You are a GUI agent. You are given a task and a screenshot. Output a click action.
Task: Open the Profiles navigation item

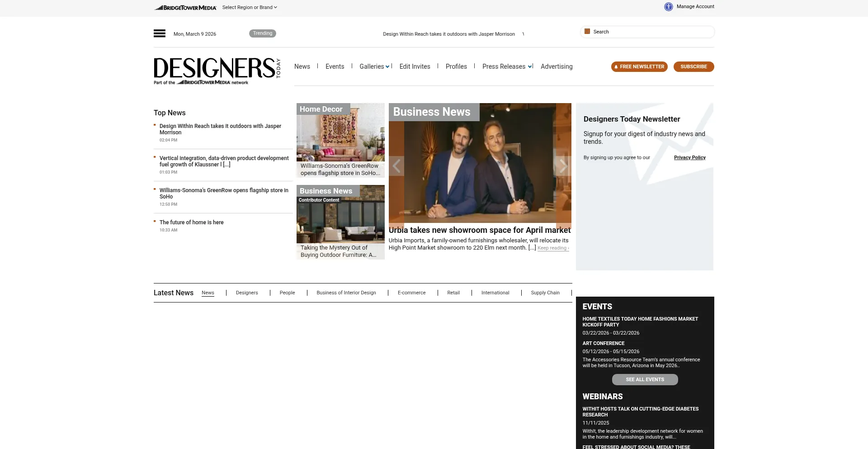coord(456,66)
